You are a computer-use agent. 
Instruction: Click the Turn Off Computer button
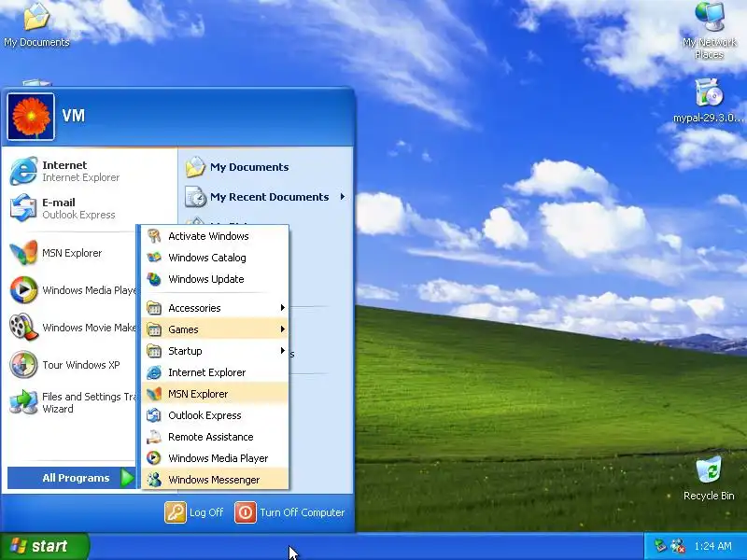[289, 512]
